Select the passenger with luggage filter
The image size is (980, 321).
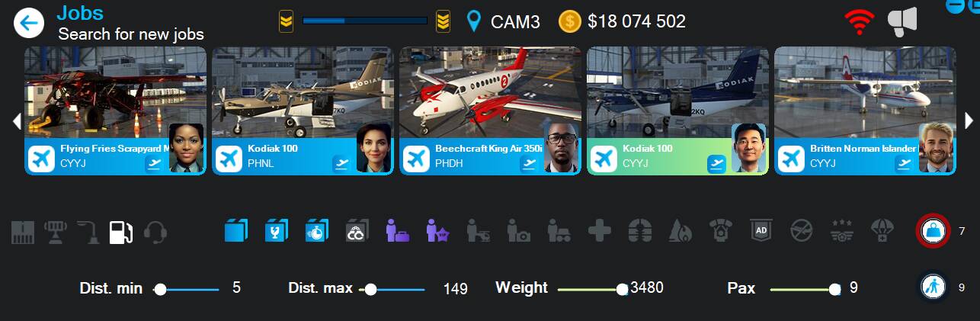click(397, 230)
